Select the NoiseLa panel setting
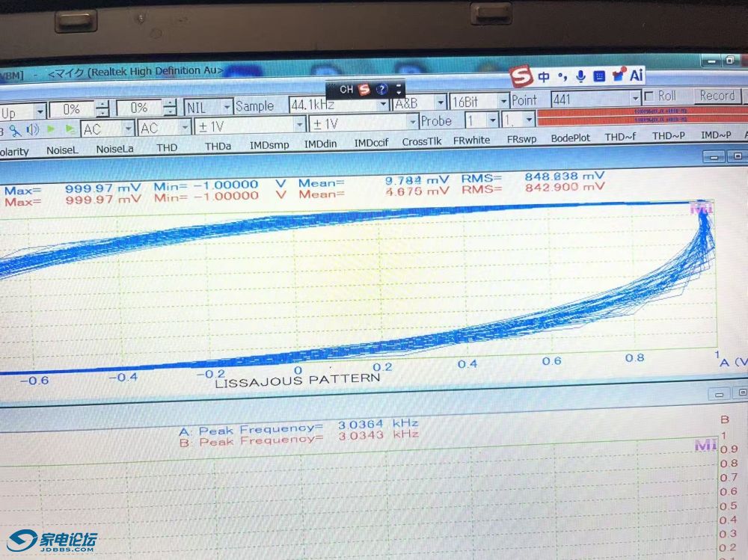 pos(115,149)
